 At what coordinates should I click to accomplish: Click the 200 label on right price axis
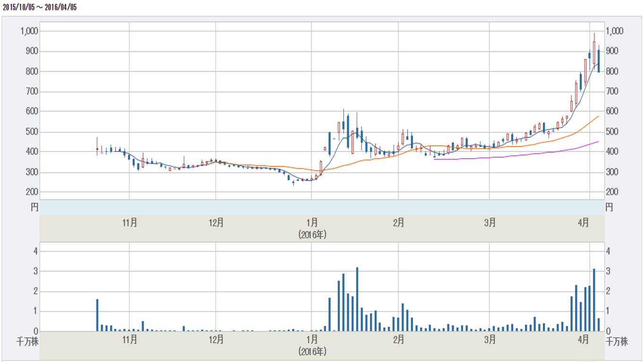point(613,192)
